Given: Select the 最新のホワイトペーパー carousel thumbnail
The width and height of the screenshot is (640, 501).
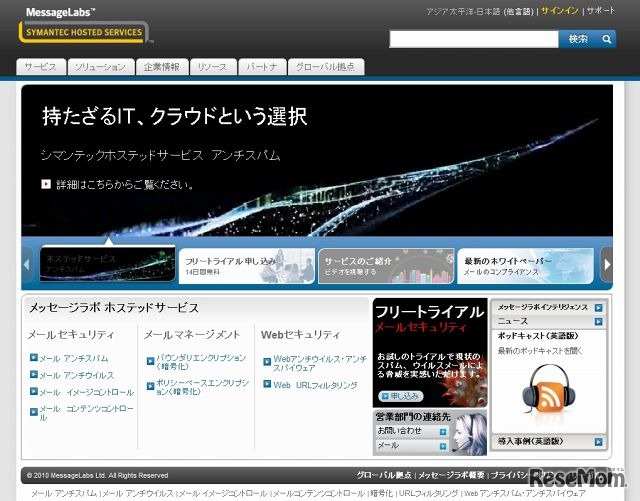Looking at the screenshot, I should coord(525,266).
